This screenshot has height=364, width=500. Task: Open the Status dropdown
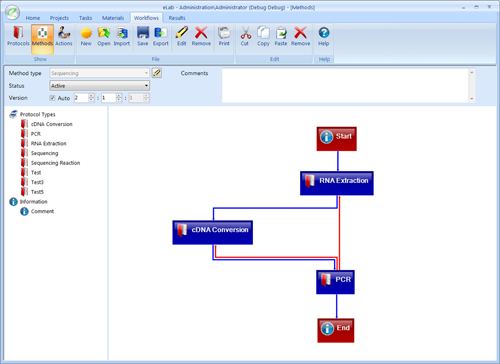(x=99, y=86)
